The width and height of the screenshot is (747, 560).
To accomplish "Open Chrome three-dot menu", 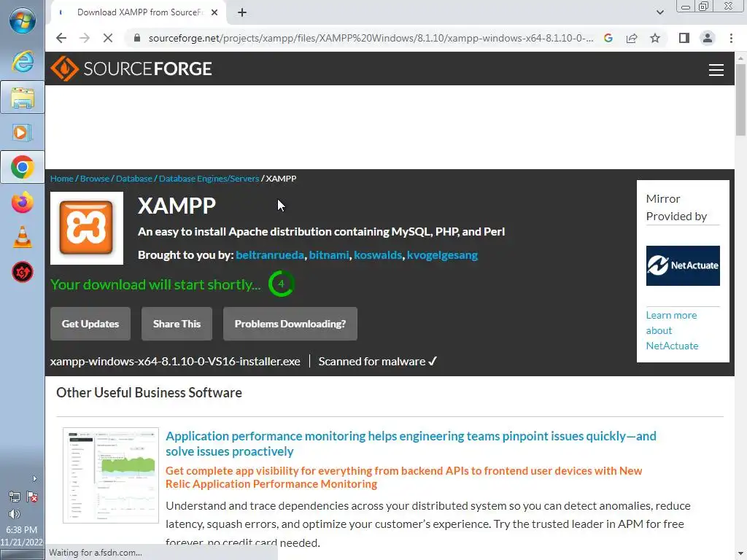I will [731, 38].
